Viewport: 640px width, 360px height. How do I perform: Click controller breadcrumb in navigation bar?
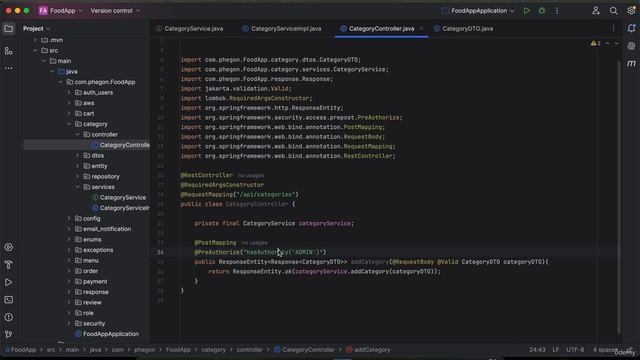point(250,350)
